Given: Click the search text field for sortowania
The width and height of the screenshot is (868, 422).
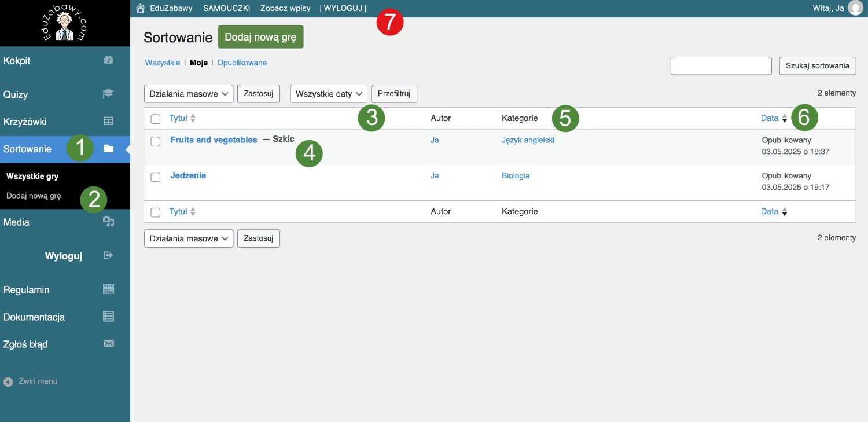Looking at the screenshot, I should [721, 66].
